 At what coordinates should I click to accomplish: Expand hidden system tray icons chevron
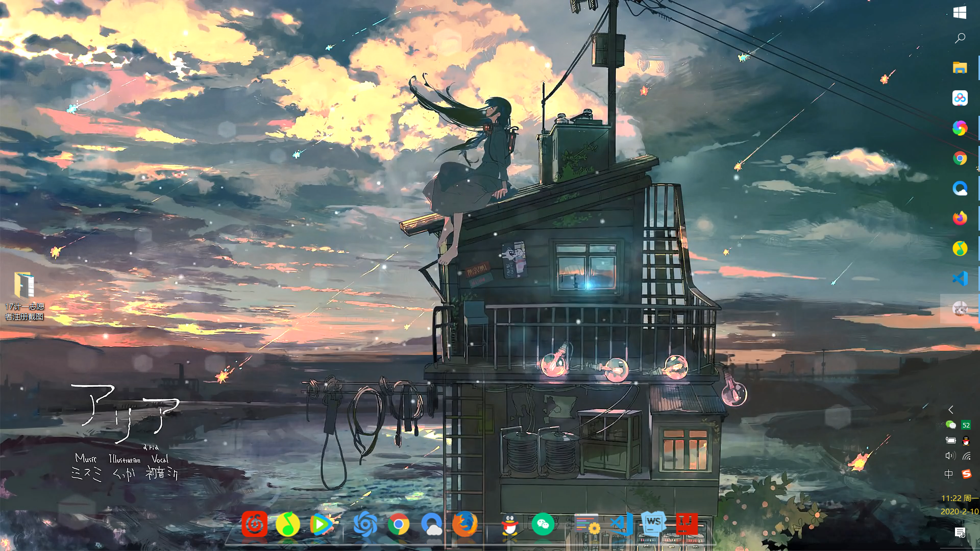coord(950,410)
